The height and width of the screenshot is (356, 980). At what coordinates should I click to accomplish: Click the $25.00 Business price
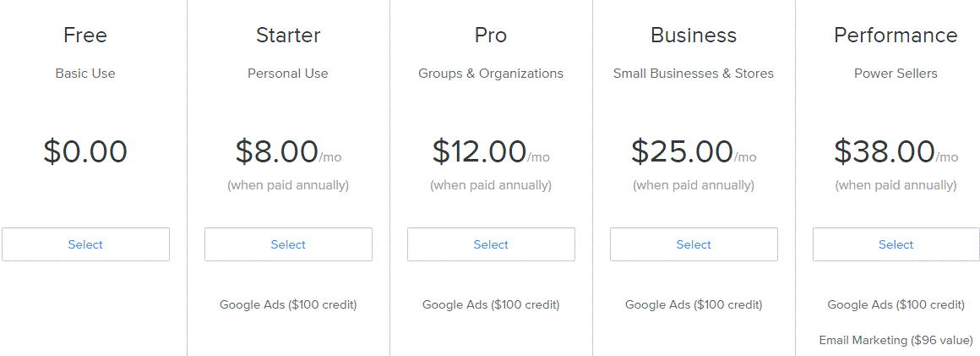[682, 151]
